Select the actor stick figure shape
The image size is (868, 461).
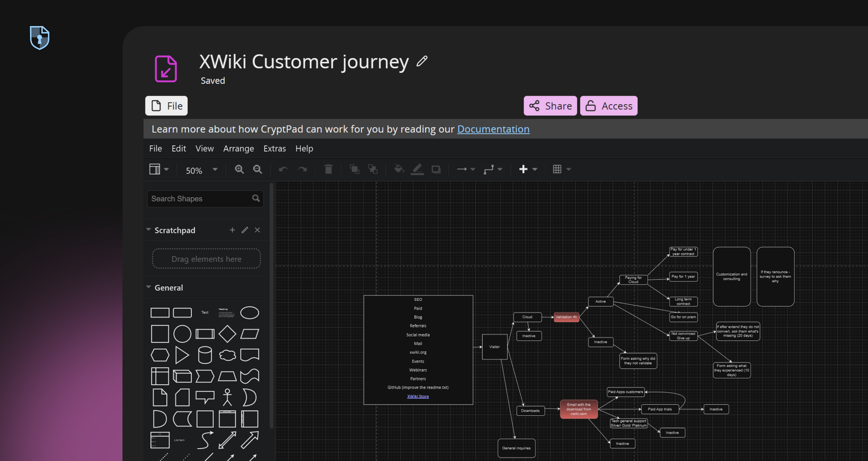pyautogui.click(x=227, y=397)
